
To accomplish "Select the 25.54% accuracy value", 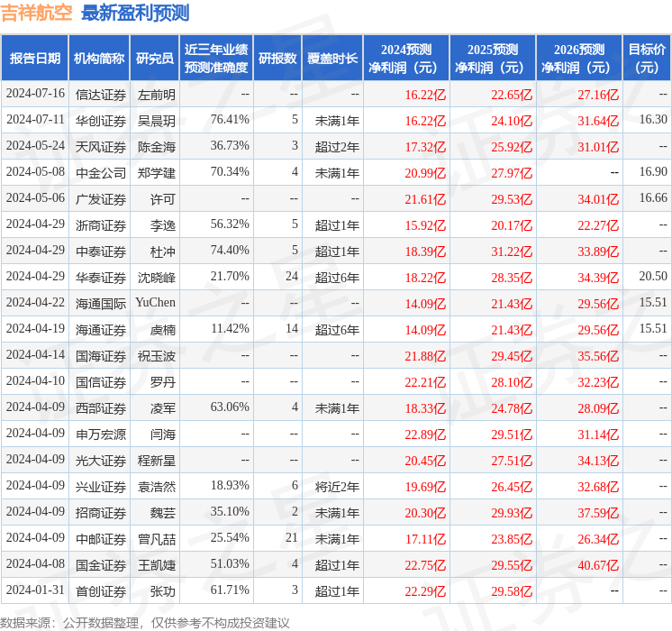I will (230, 538).
